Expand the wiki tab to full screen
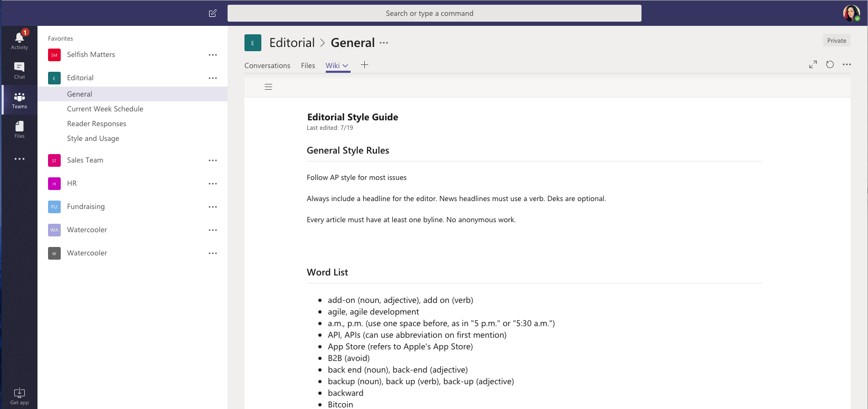The width and height of the screenshot is (868, 409). coord(813,64)
